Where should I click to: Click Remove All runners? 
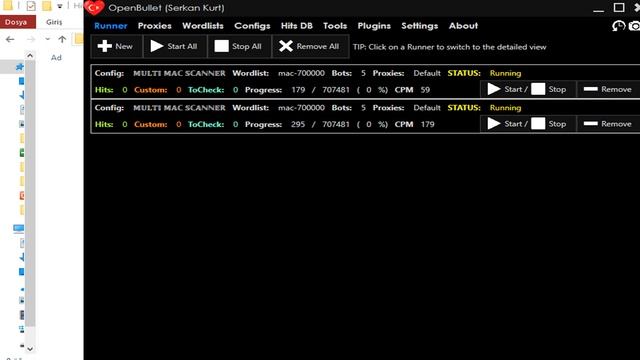[x=310, y=46]
